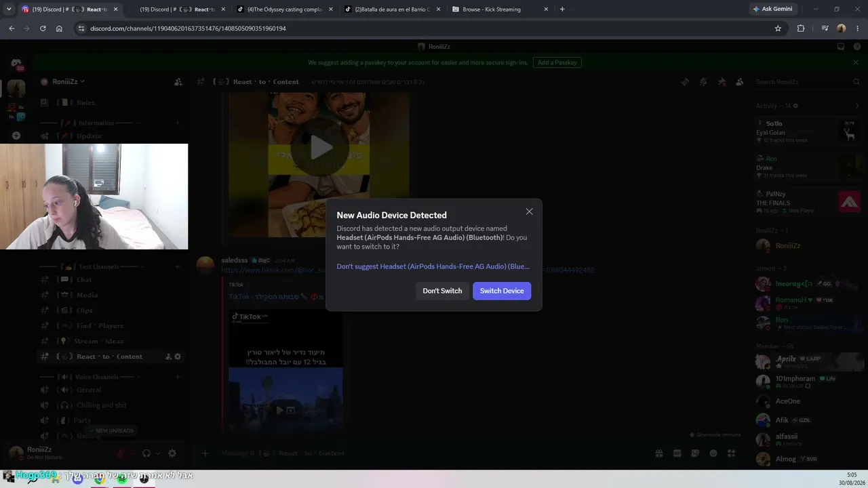Open the apps launcher icon in message bar

click(x=732, y=453)
